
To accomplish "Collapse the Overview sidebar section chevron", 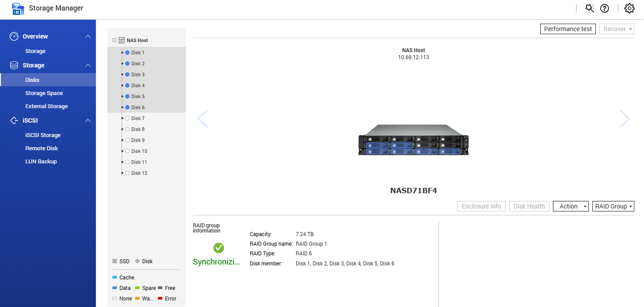I will pos(88,36).
